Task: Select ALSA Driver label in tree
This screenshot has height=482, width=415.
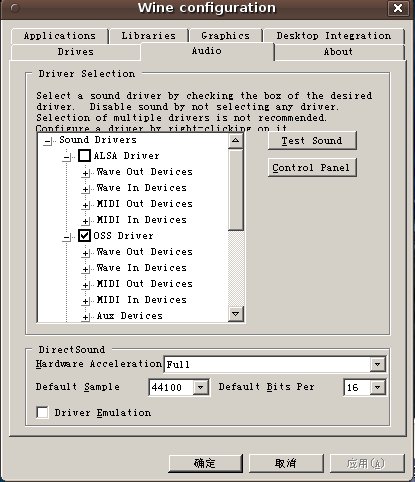Action: (x=126, y=156)
